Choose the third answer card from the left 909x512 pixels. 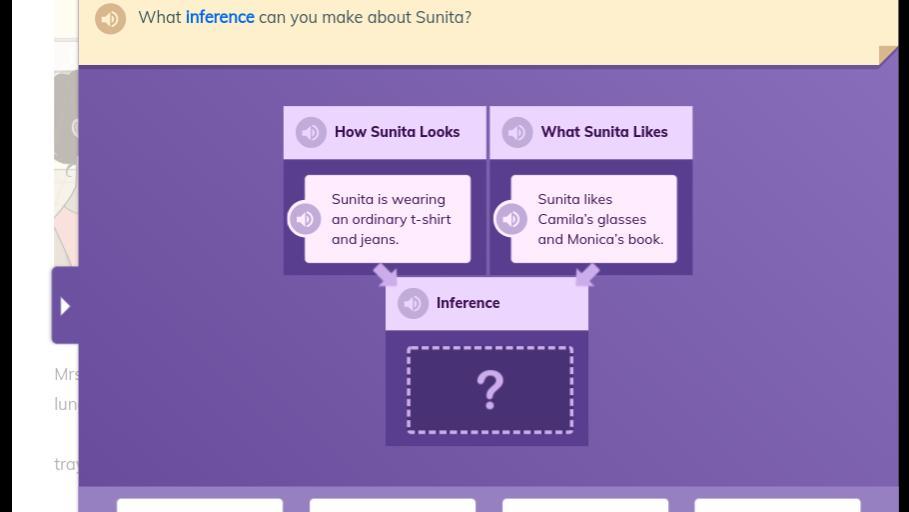click(585, 505)
